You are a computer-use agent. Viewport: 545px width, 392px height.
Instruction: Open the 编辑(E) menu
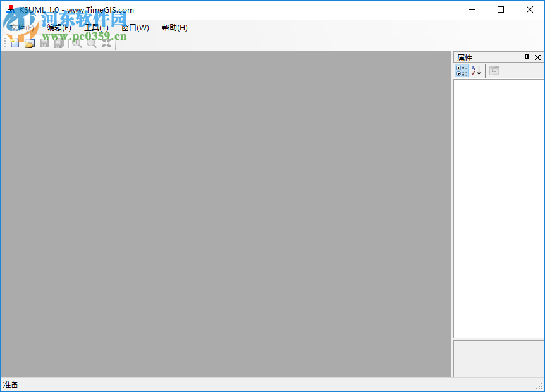click(57, 27)
